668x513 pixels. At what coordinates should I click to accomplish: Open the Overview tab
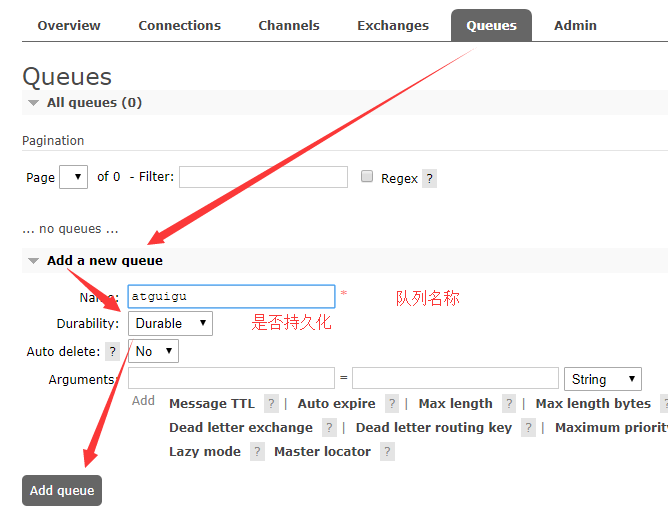coord(69,26)
